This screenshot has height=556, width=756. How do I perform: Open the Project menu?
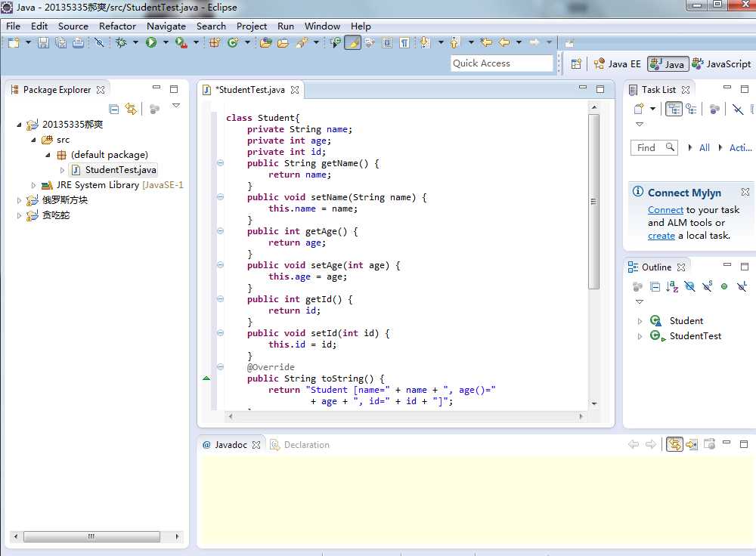[251, 26]
